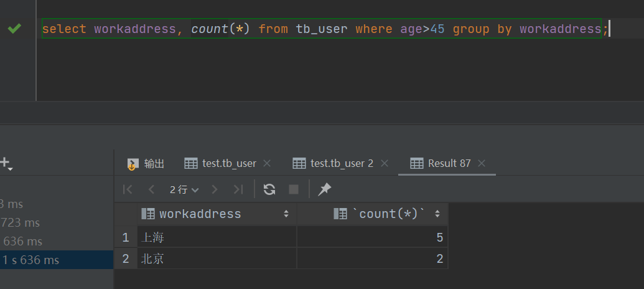Click the reload page refresh icon

point(269,189)
